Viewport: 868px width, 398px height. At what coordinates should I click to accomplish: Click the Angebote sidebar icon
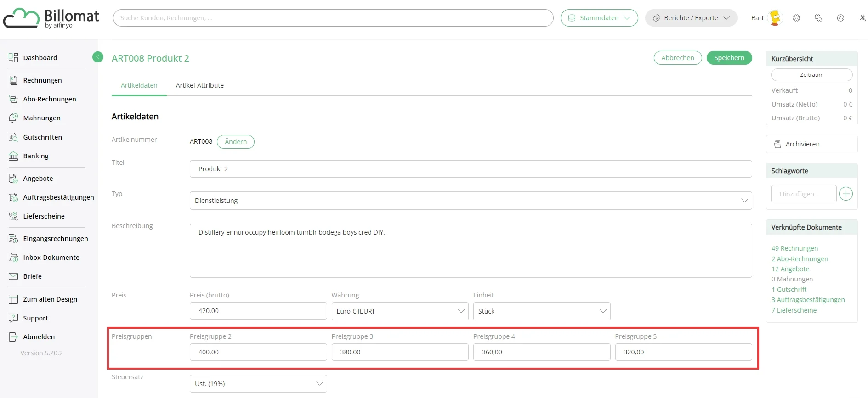[x=13, y=179]
